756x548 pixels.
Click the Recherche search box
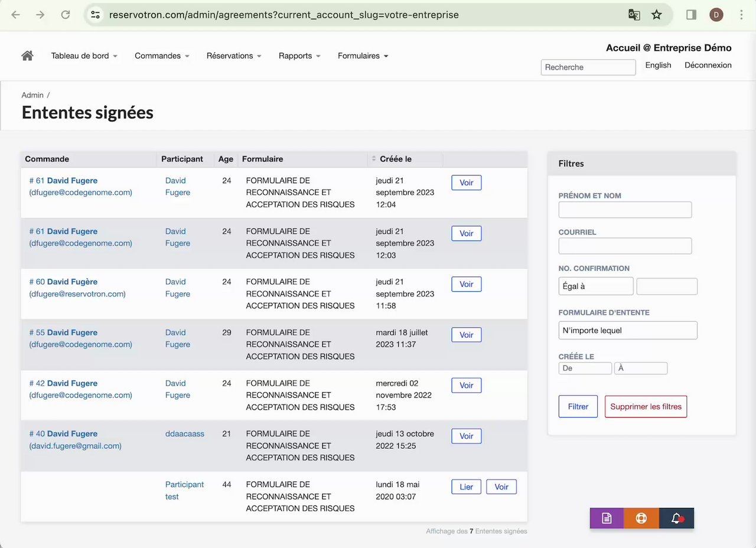(x=588, y=67)
